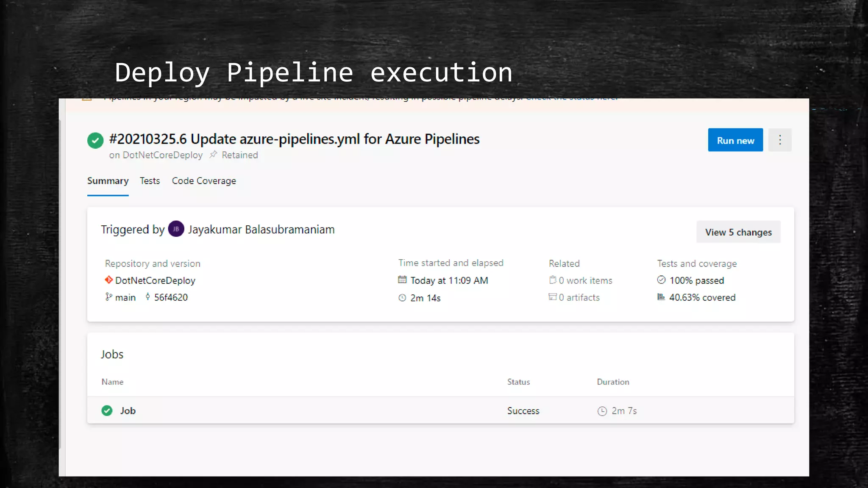
Task: Click the code coverage icon
Action: coord(661,297)
